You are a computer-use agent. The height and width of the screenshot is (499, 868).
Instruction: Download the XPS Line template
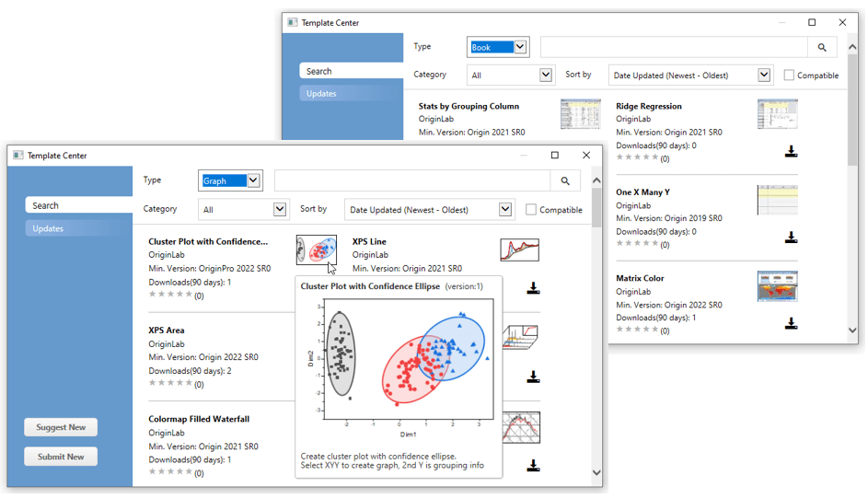pos(533,288)
